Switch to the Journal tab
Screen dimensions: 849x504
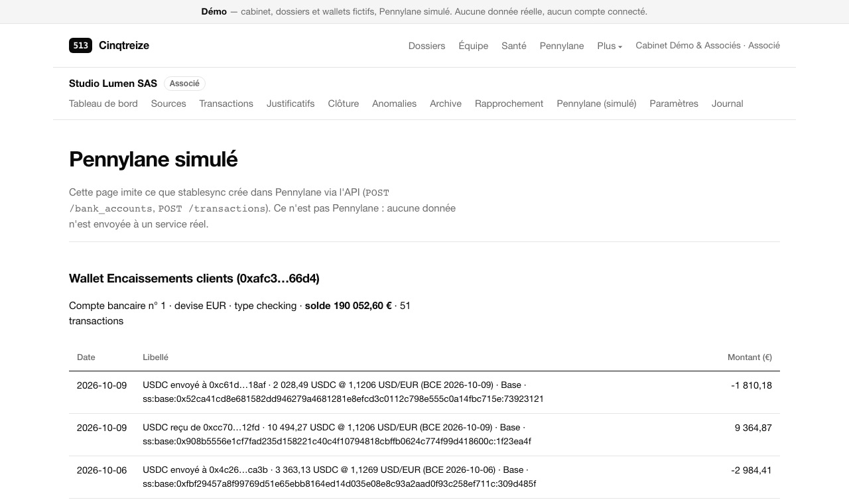(728, 103)
